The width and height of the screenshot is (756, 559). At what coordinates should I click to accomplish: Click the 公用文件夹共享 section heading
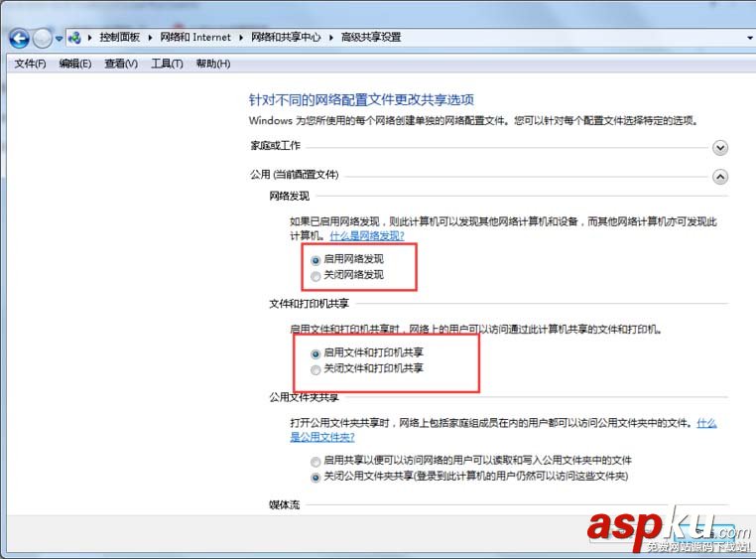coord(304,397)
